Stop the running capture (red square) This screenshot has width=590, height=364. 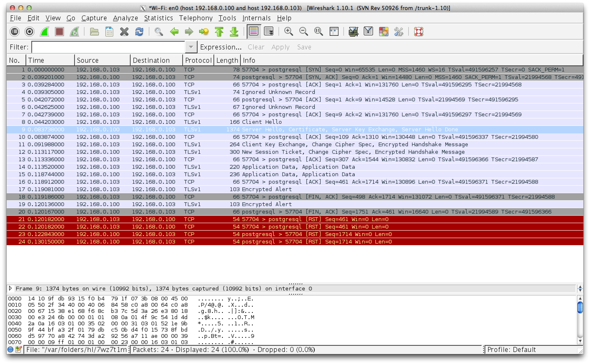tap(59, 32)
